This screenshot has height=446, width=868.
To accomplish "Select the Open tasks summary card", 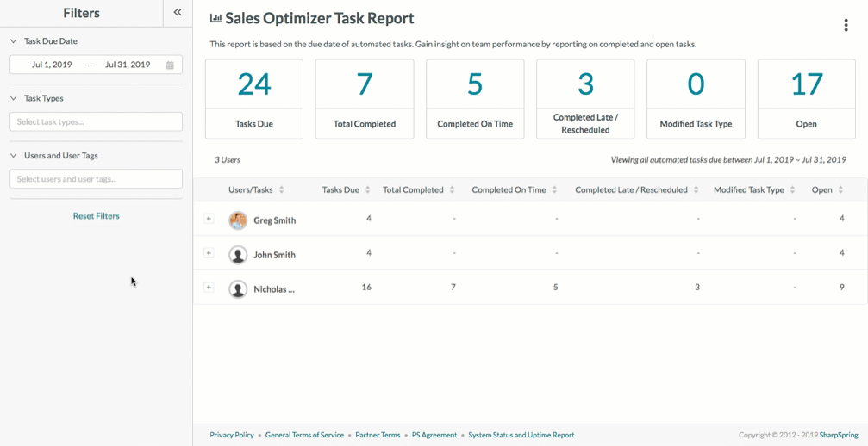I will tap(806, 99).
